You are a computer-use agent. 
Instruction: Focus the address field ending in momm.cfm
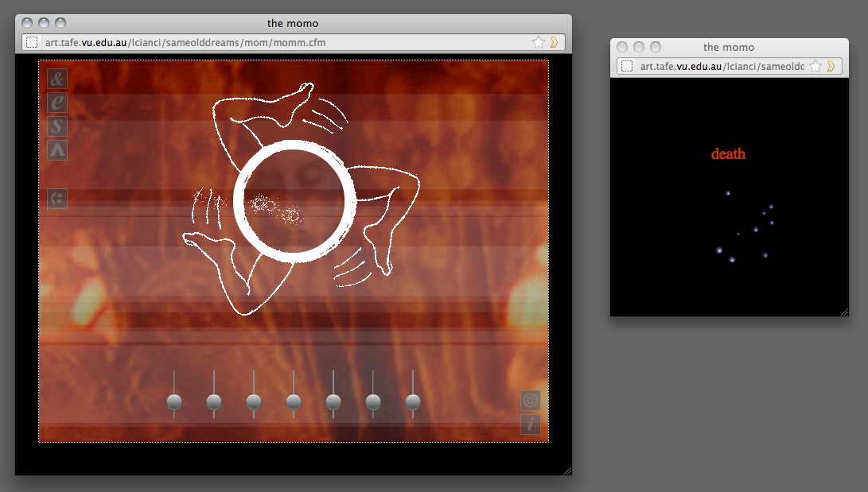click(293, 43)
